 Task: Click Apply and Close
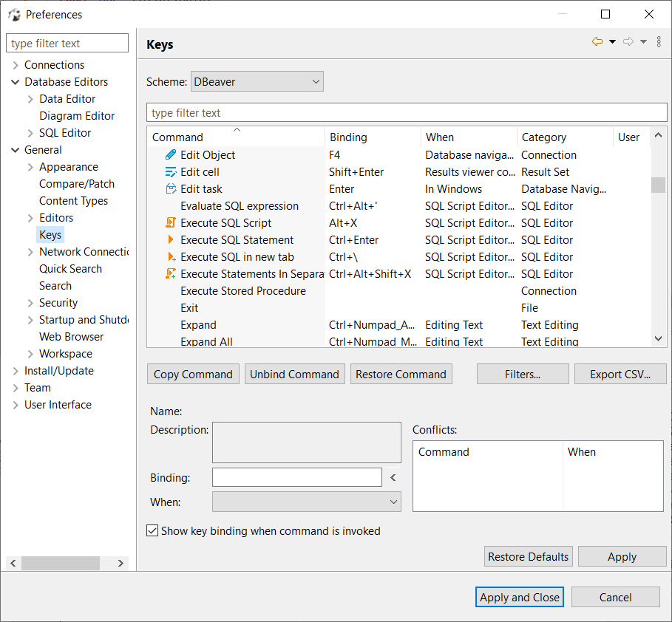(x=520, y=597)
